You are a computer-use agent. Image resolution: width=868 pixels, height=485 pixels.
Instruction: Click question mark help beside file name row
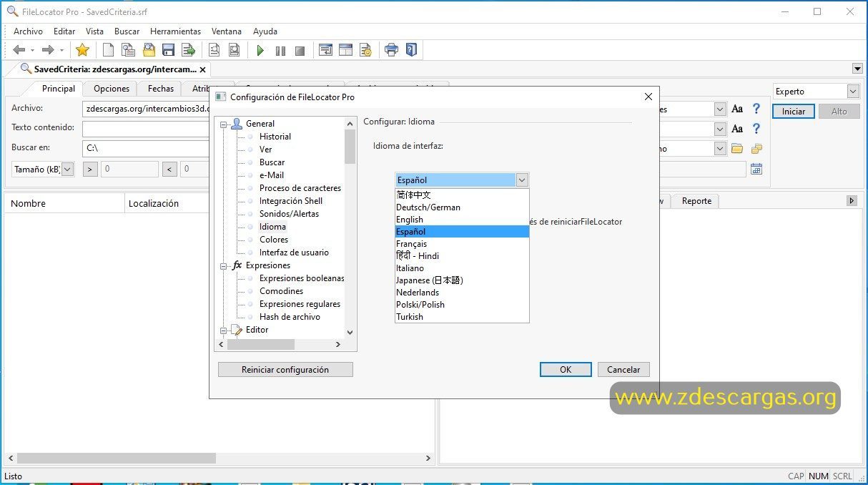coord(756,109)
